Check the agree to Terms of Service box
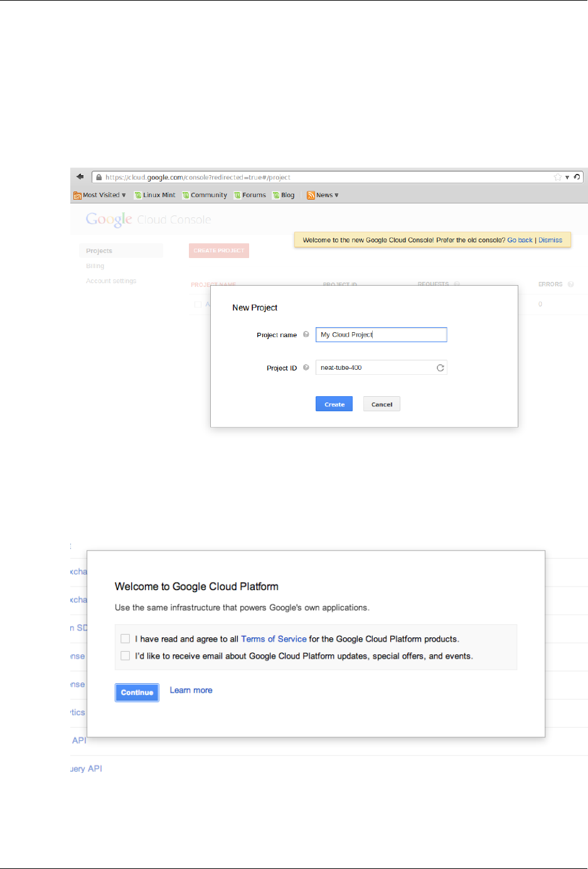Screen dimensions: 588x869 (x=126, y=639)
